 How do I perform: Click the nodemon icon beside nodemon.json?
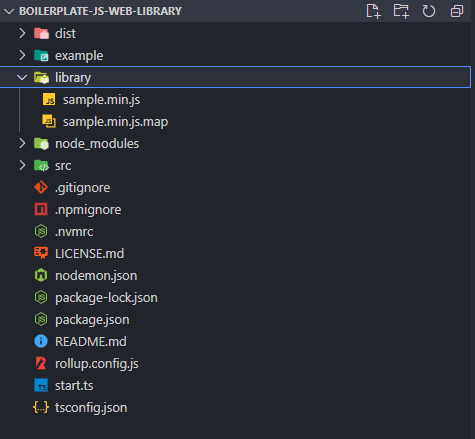click(x=41, y=275)
